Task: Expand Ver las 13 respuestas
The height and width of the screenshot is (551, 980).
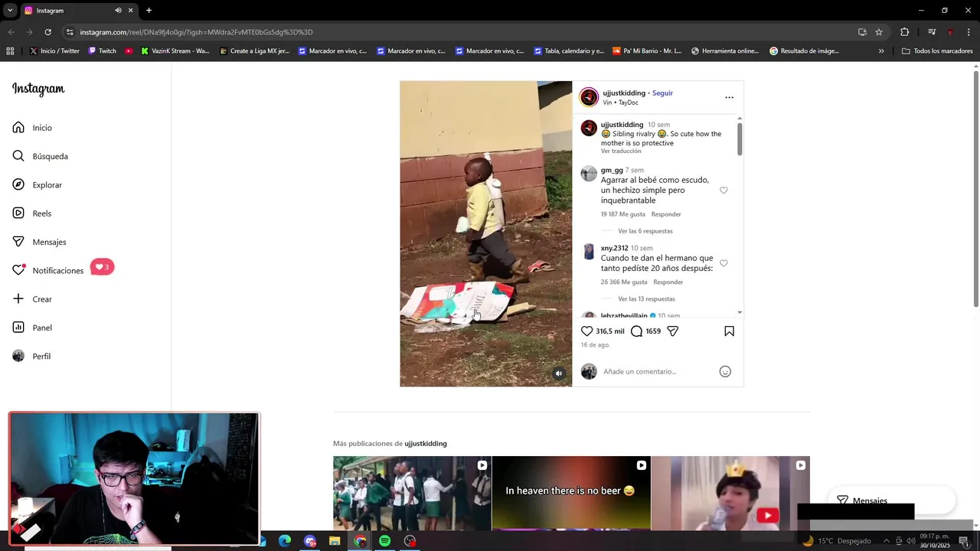Action: click(x=647, y=299)
